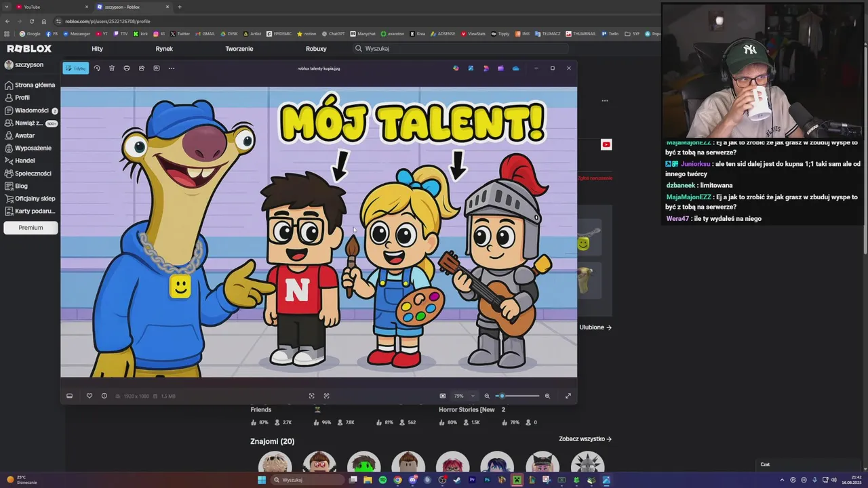The height and width of the screenshot is (488, 868).
Task: Open Wiadomości in Roblox sidebar
Action: [x=31, y=110]
